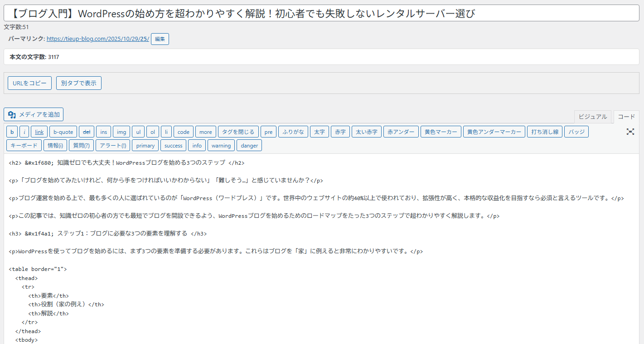Select the コード editor tab
Image resolution: width=644 pixels, height=344 pixels.
(x=626, y=117)
